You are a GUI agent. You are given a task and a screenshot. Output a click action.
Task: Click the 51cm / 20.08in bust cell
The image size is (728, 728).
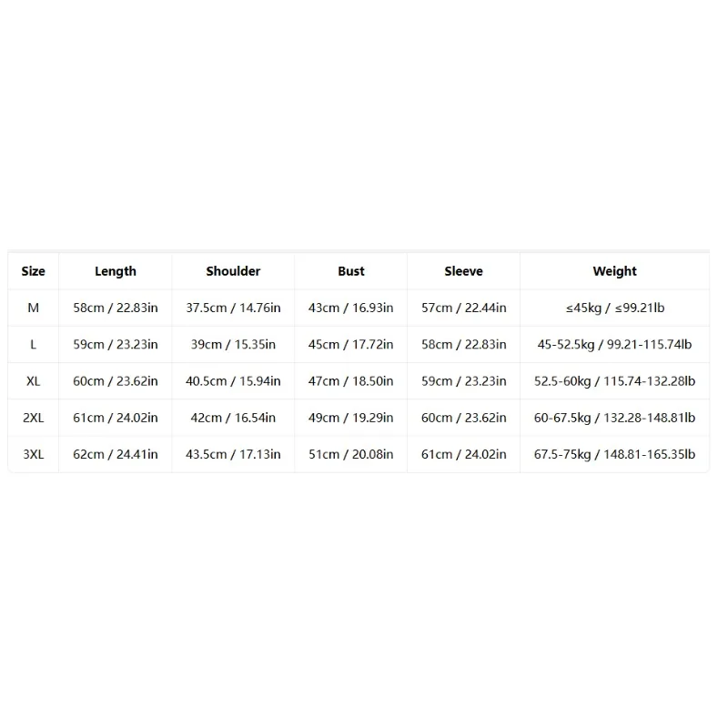coord(351,454)
